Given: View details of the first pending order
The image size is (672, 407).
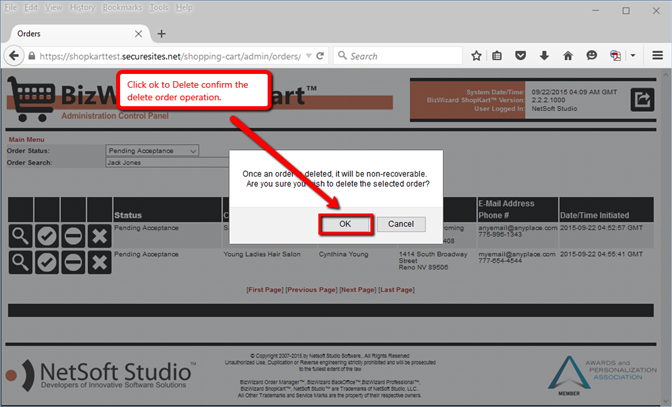Looking at the screenshot, I should (x=20, y=236).
